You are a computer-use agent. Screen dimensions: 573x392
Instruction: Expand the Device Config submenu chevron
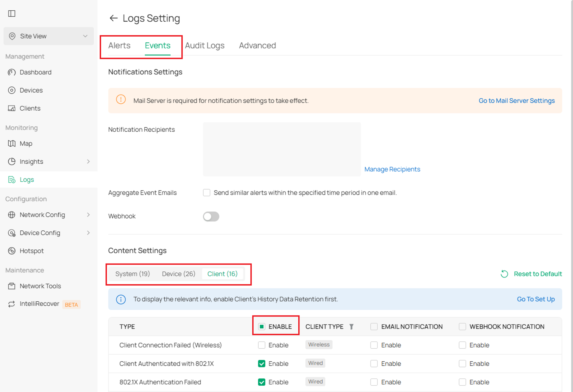(x=88, y=233)
